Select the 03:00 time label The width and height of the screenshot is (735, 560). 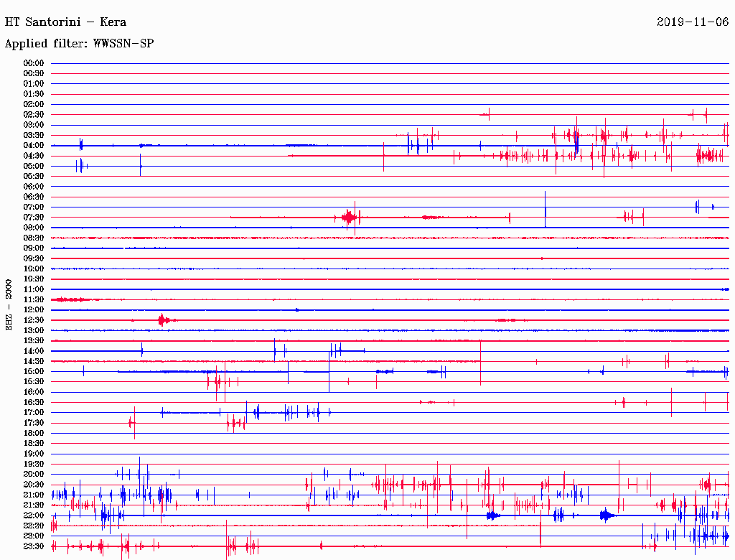coord(34,125)
